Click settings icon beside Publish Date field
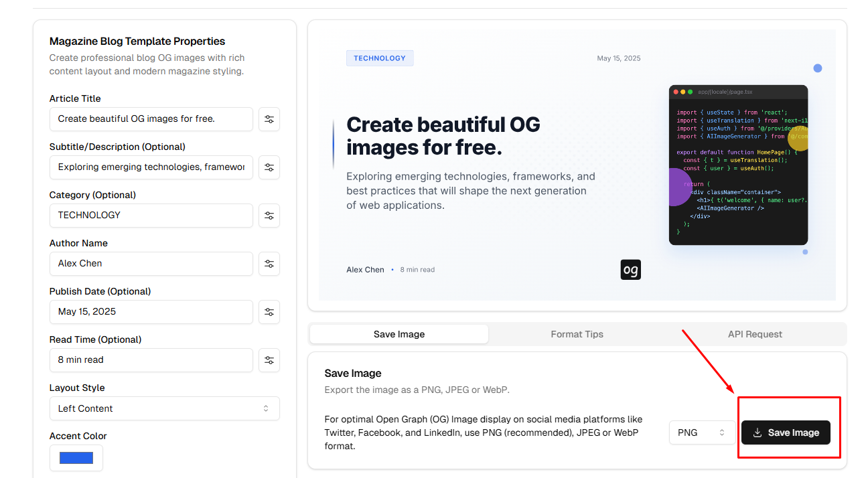This screenshot has width=868, height=478. [269, 312]
